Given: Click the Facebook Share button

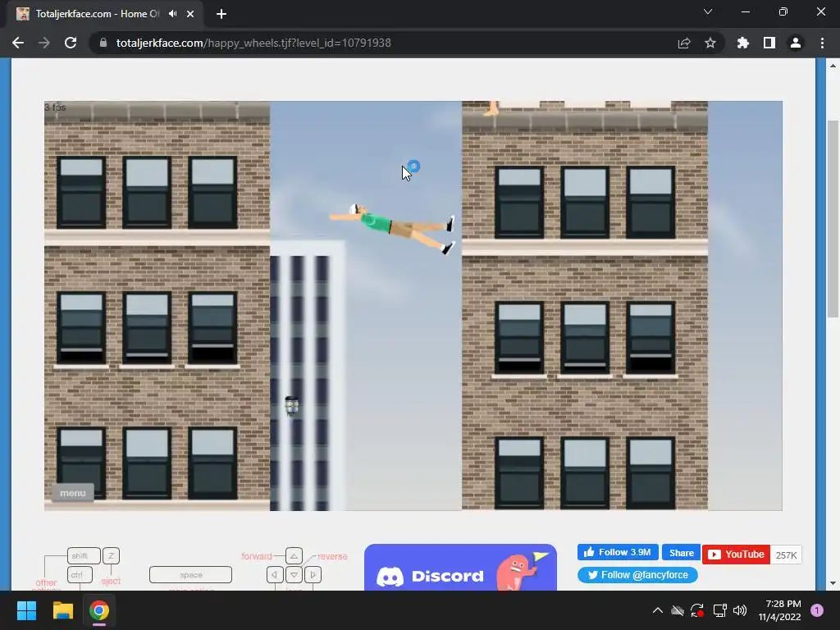Looking at the screenshot, I should (681, 552).
